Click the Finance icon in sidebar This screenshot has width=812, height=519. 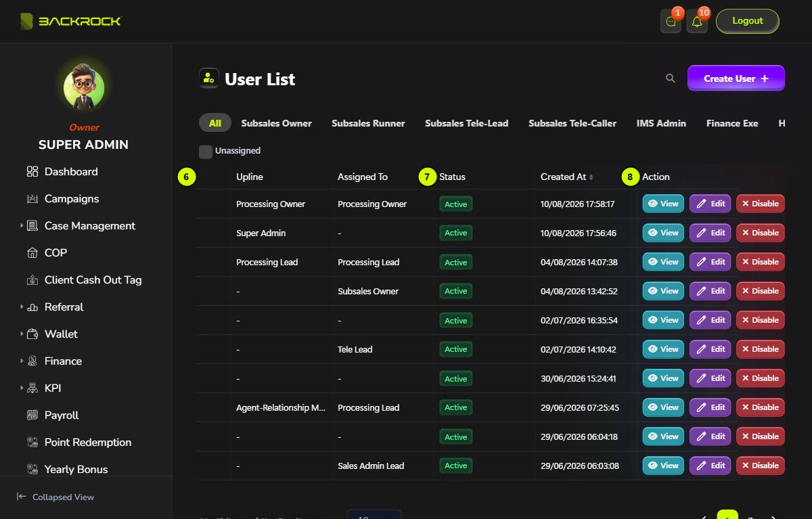(x=32, y=361)
